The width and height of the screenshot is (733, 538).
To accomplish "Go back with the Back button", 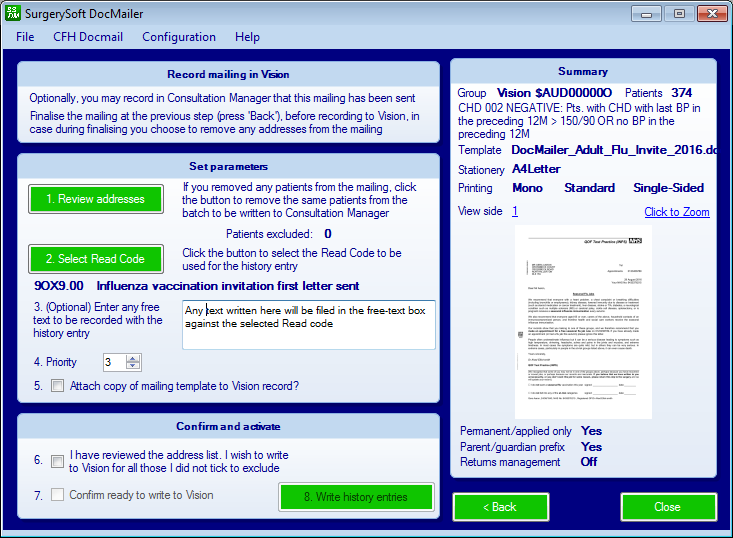I will point(501,507).
